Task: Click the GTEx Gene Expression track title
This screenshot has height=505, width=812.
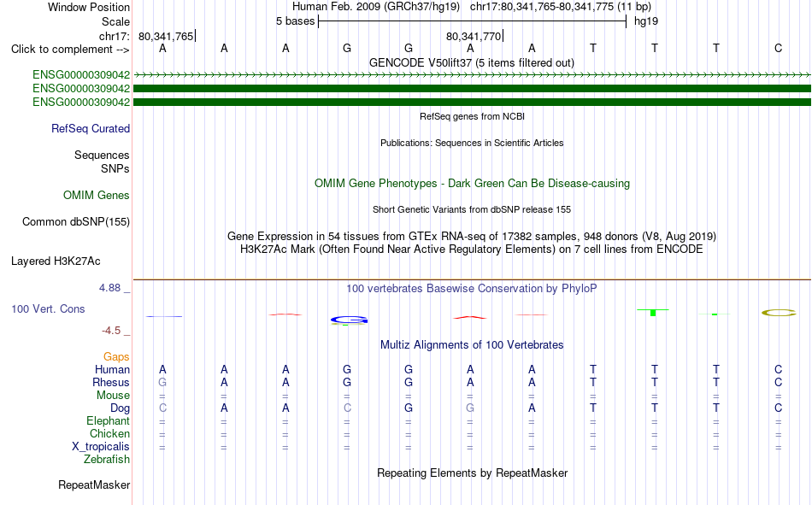Action: [472, 236]
